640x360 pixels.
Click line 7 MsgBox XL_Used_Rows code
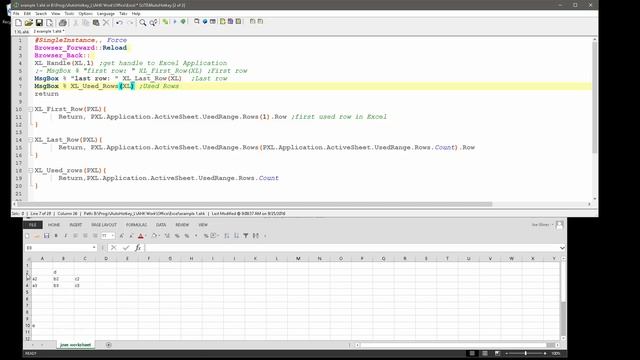(x=107, y=86)
